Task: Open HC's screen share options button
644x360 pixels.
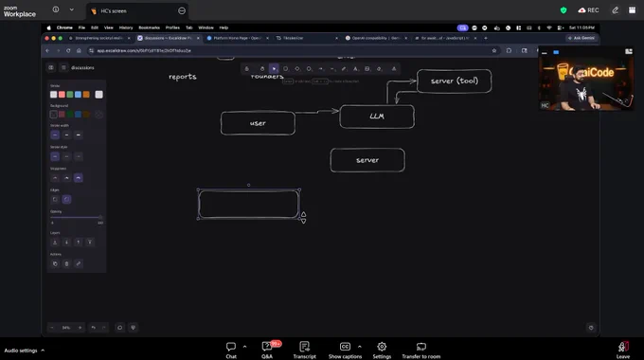Action: (x=182, y=10)
